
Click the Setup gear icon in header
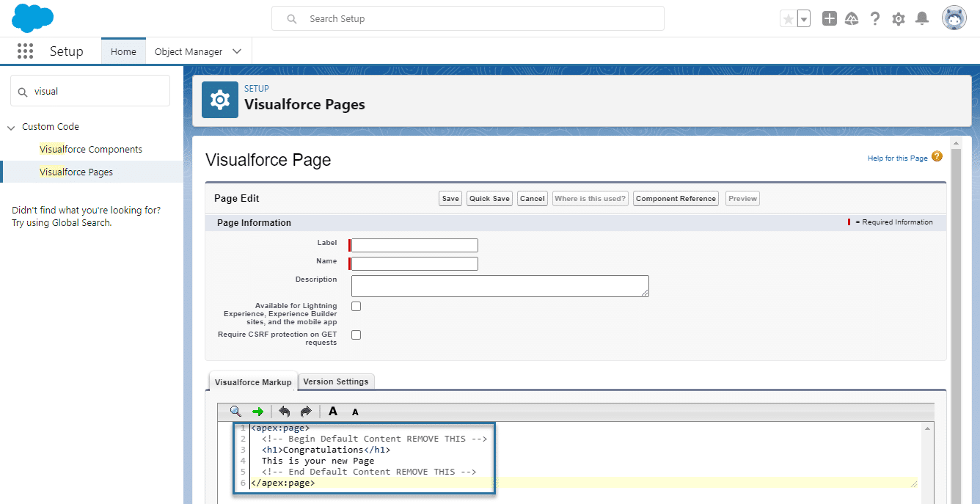[x=898, y=18]
